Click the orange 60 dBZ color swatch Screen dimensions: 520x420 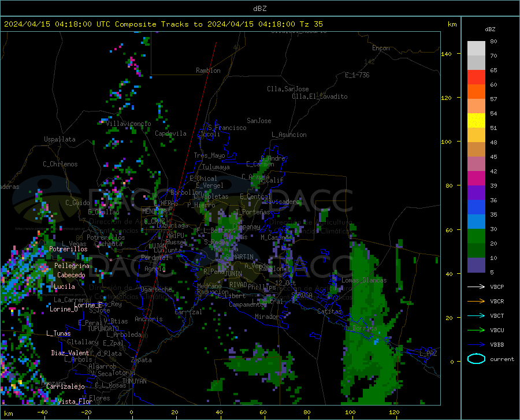pyautogui.click(x=476, y=92)
